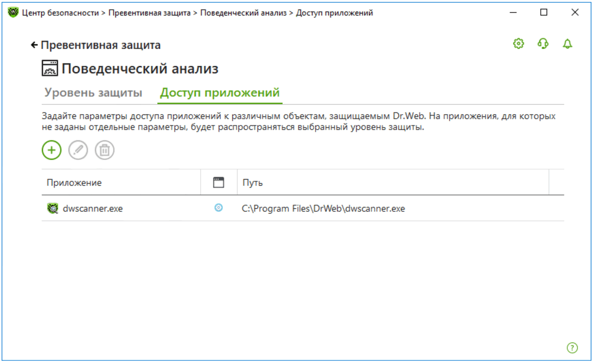Open settings via the gear icon

tap(518, 44)
